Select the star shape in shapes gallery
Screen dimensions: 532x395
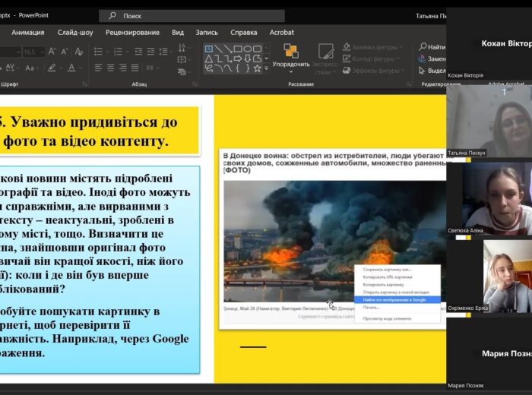pos(257,68)
